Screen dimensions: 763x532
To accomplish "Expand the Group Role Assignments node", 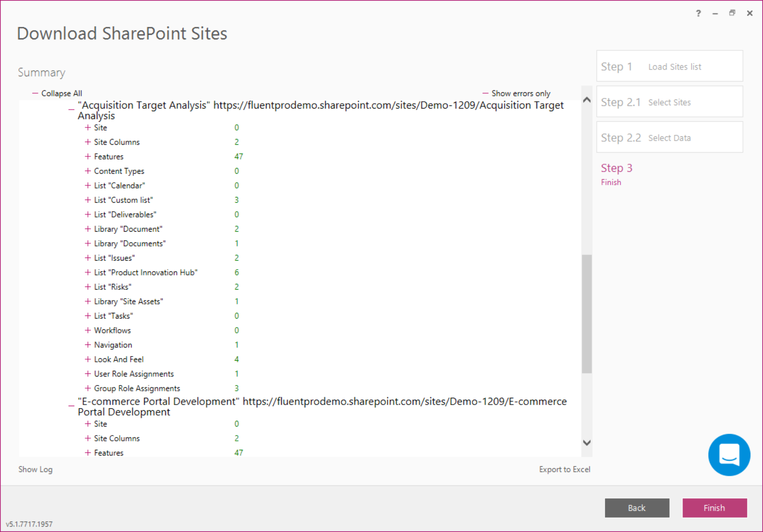I will tap(87, 388).
